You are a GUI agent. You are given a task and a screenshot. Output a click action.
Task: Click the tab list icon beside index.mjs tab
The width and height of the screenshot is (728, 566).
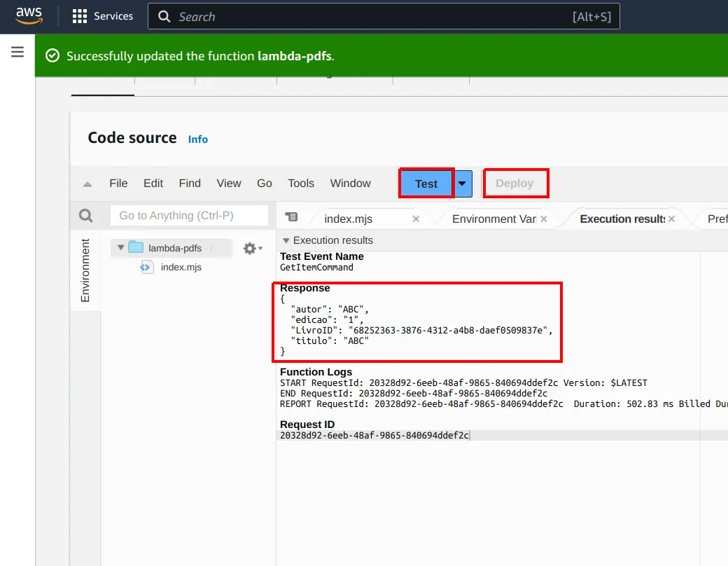coord(292,217)
